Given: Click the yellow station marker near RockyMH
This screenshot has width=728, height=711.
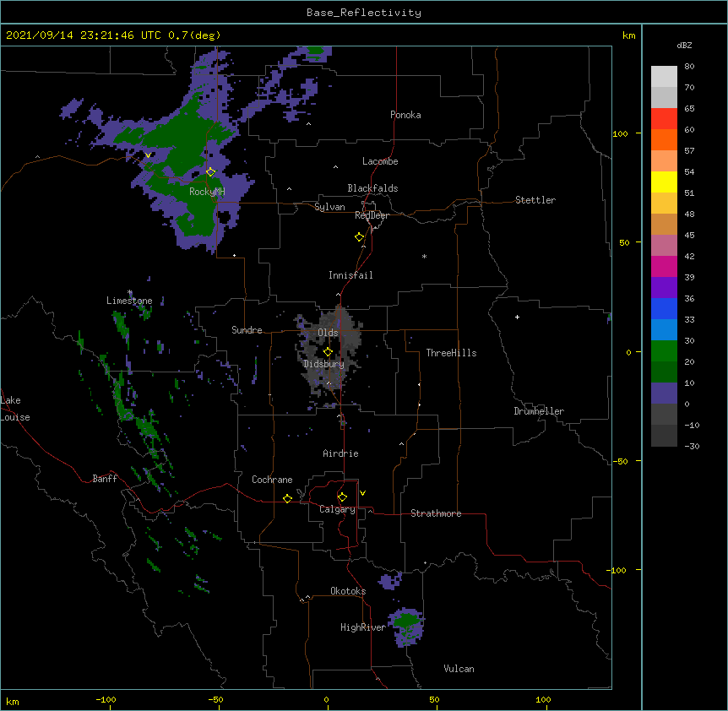Looking at the screenshot, I should point(211,171).
